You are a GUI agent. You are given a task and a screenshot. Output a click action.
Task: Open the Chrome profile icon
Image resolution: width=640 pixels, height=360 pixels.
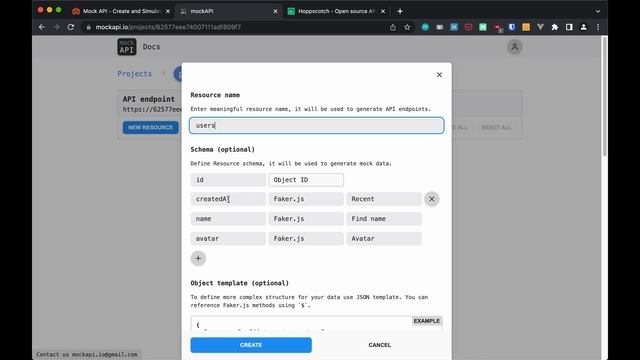click(584, 27)
